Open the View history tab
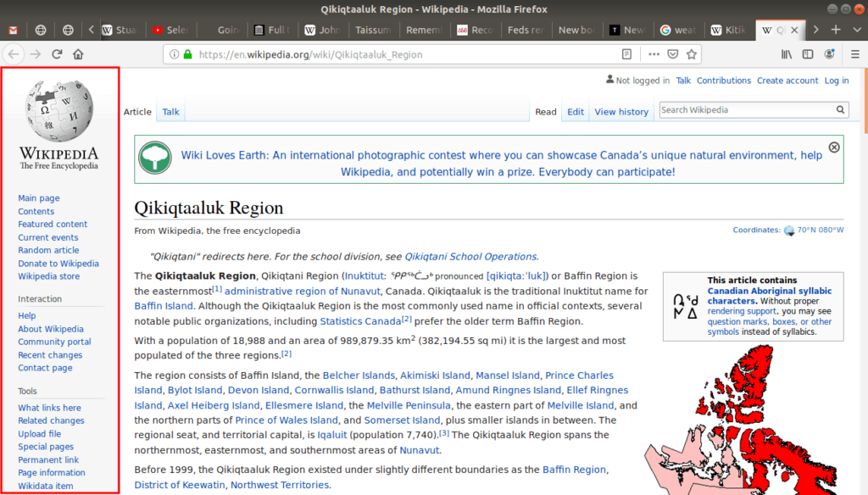The width and height of the screenshot is (868, 495). (621, 112)
